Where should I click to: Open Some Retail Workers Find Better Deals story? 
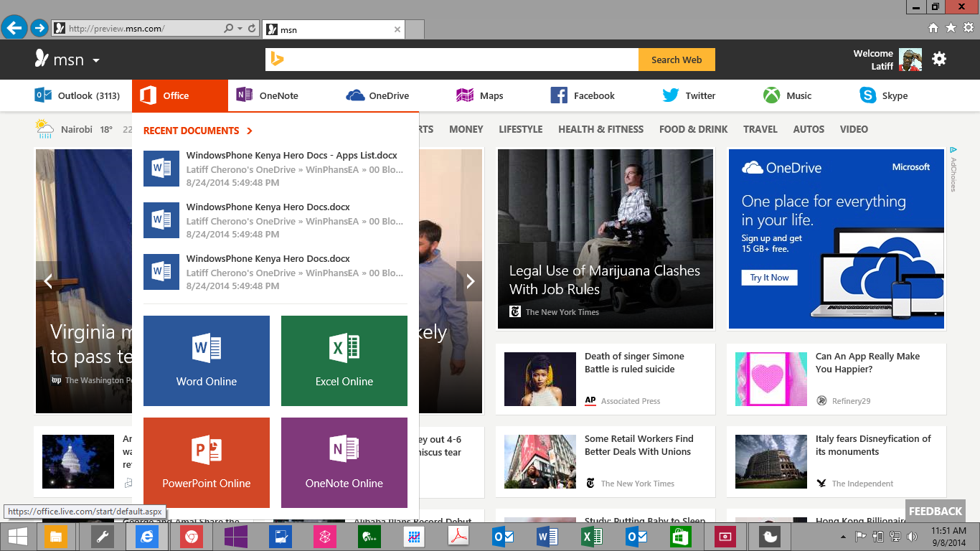(639, 445)
